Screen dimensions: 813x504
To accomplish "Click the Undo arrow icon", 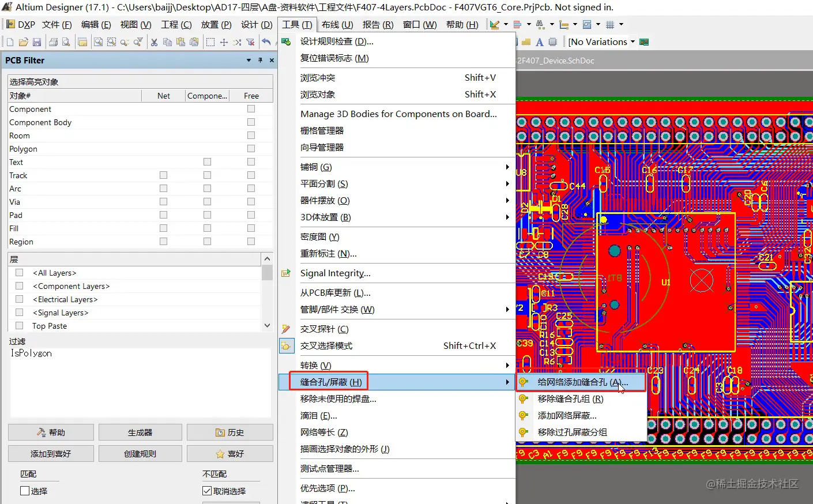I will [266, 42].
